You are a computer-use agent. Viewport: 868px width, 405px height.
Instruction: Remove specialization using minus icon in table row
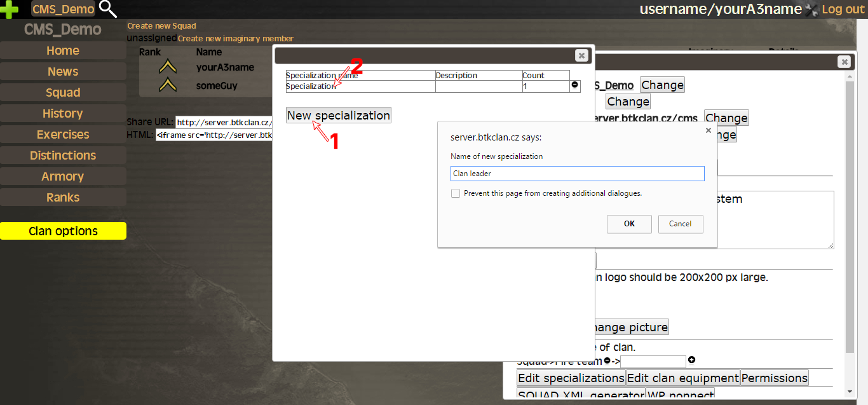click(574, 85)
